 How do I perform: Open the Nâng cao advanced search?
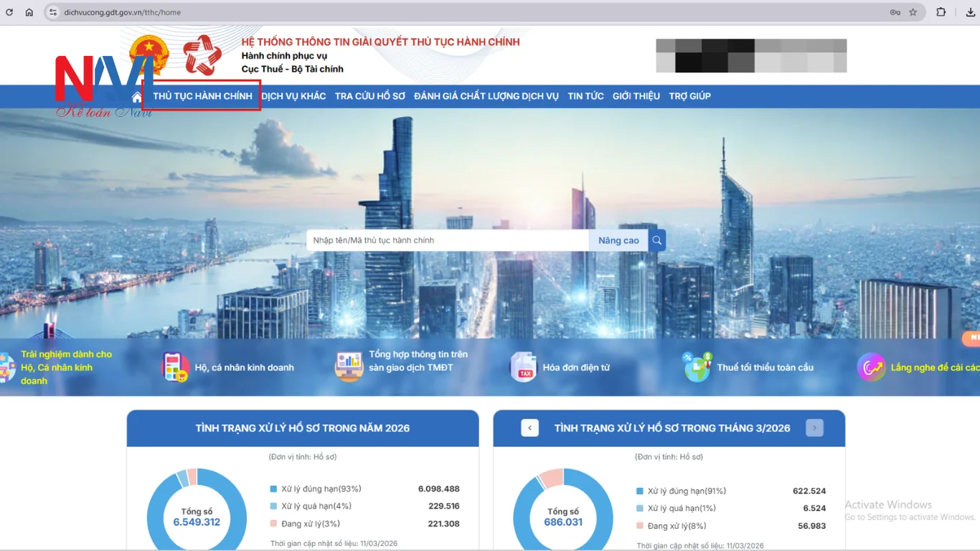coord(618,240)
